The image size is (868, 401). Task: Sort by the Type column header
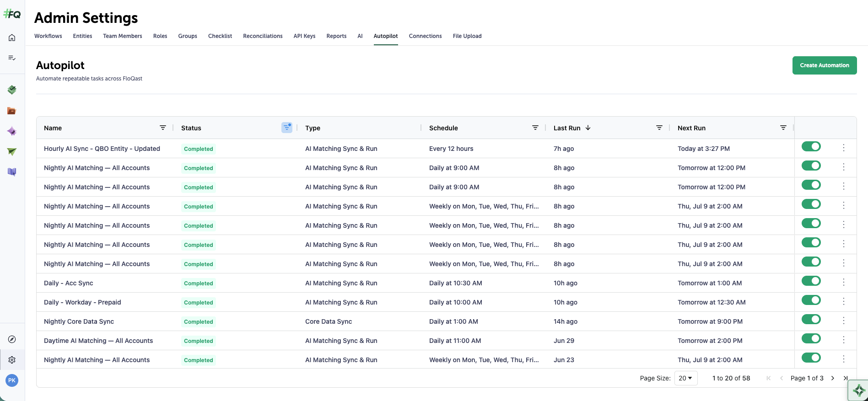point(313,128)
